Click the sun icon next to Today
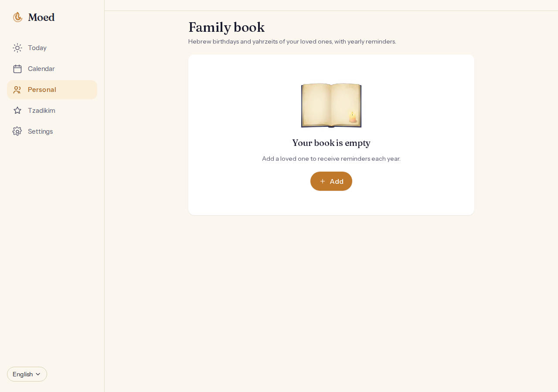Image resolution: width=558 pixels, height=392 pixels. [x=17, y=48]
